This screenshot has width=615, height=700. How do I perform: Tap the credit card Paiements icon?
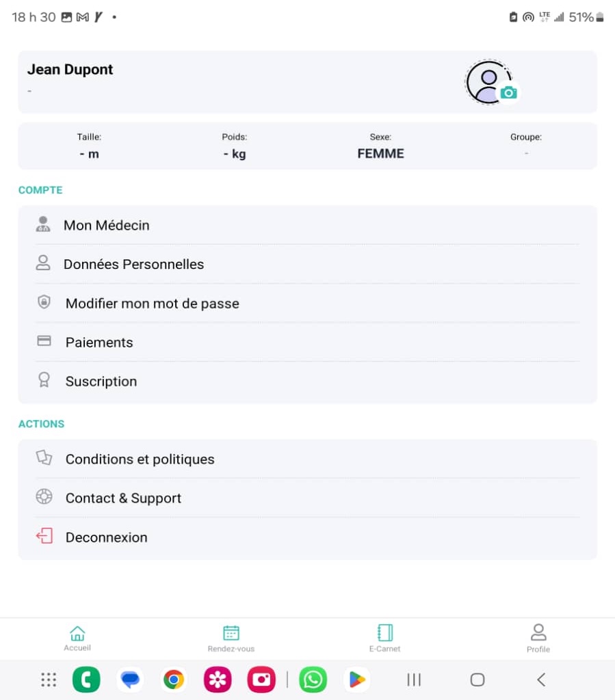44,341
